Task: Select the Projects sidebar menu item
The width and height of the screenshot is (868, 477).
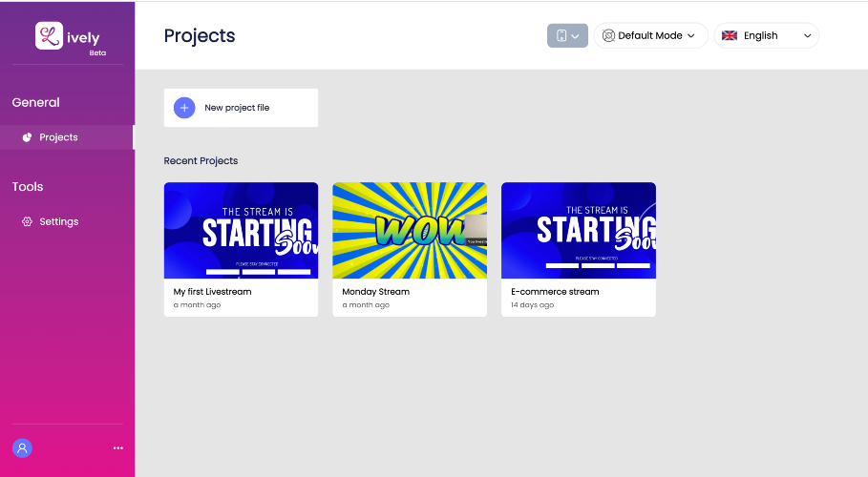Action: [67, 137]
